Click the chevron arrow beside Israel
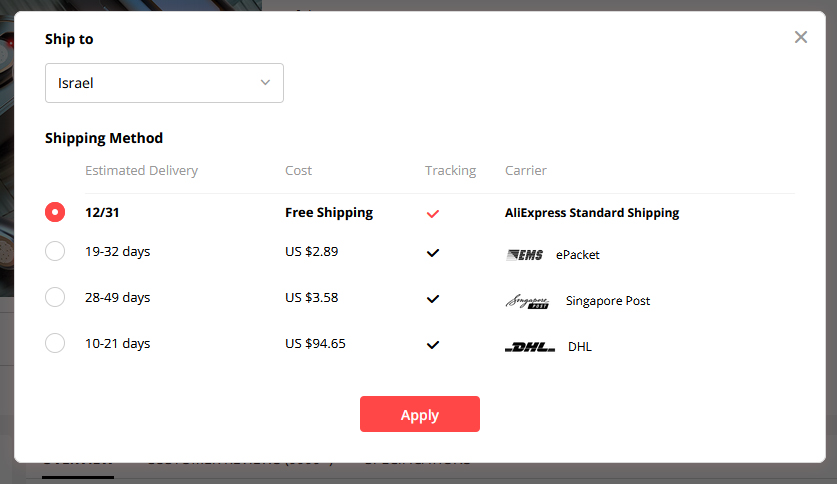Screen dimensions: 837x484 click(x=265, y=82)
